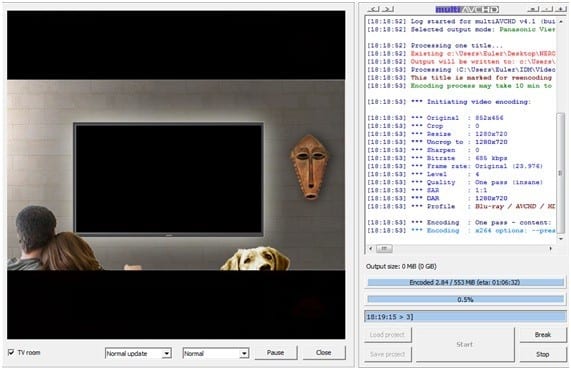Click the log's scroll down arrow
The image size is (571, 370).
[x=561, y=239]
